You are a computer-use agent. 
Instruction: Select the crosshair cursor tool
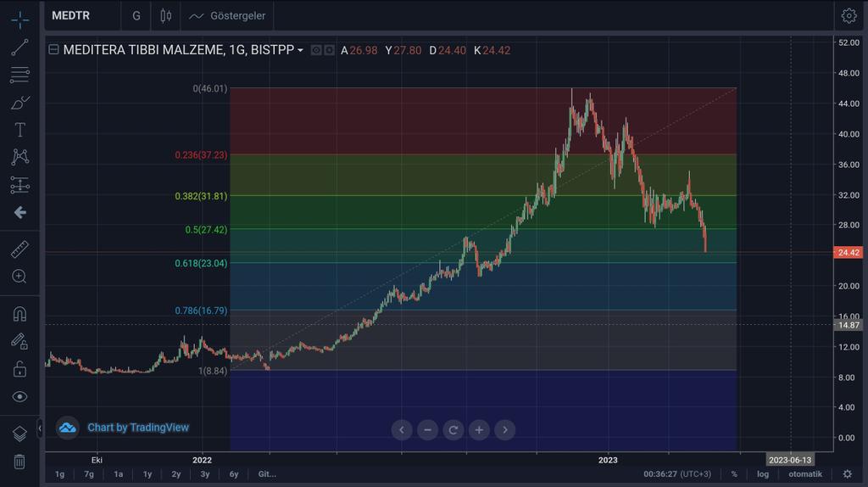click(20, 20)
